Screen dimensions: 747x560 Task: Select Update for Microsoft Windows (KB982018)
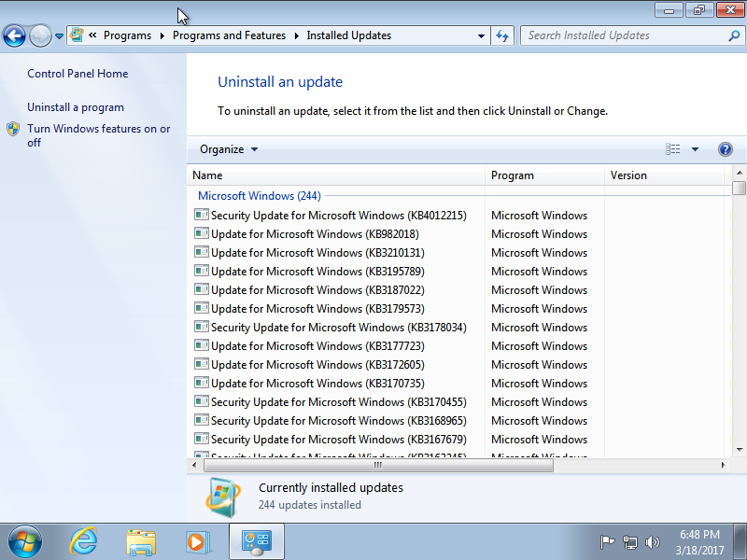458,234
